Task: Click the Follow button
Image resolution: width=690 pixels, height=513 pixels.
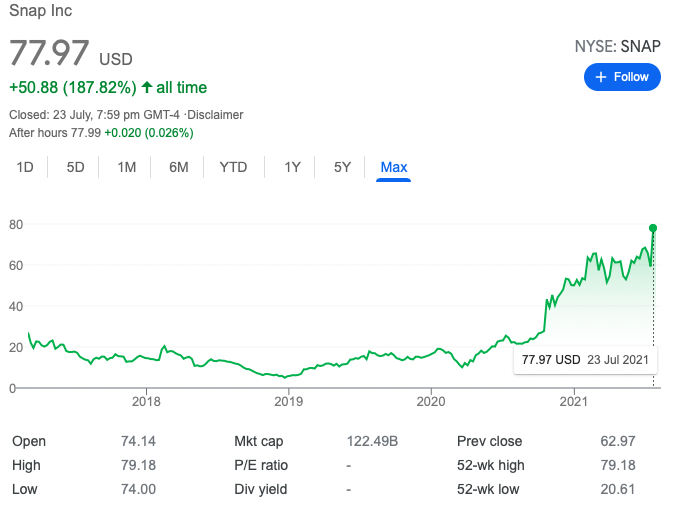Action: coord(622,77)
